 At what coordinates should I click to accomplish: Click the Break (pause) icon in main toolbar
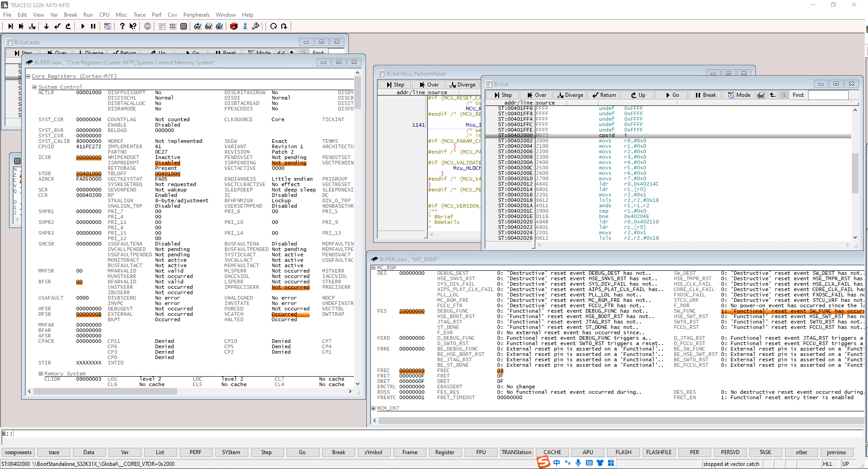pyautogui.click(x=93, y=26)
